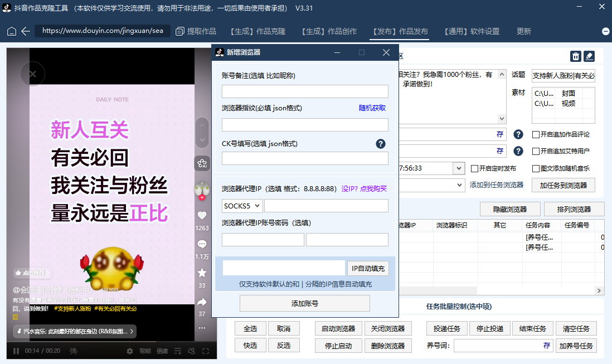Favorite the video with star icon
This screenshot has height=364, width=612.
click(x=202, y=273)
